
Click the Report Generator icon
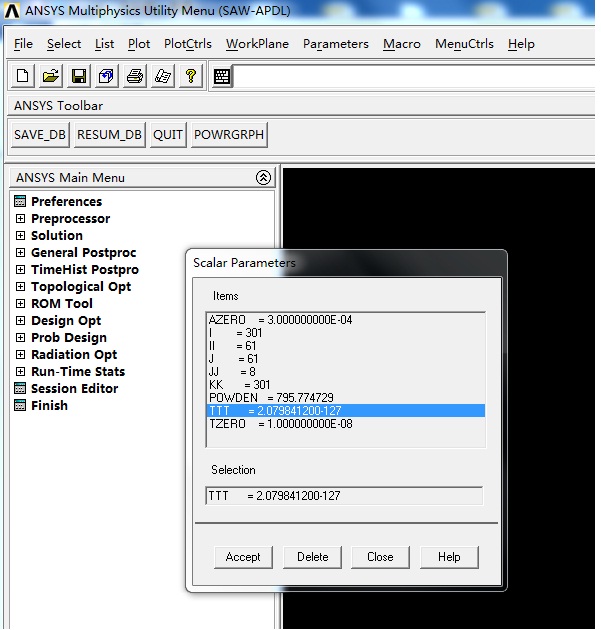click(163, 76)
